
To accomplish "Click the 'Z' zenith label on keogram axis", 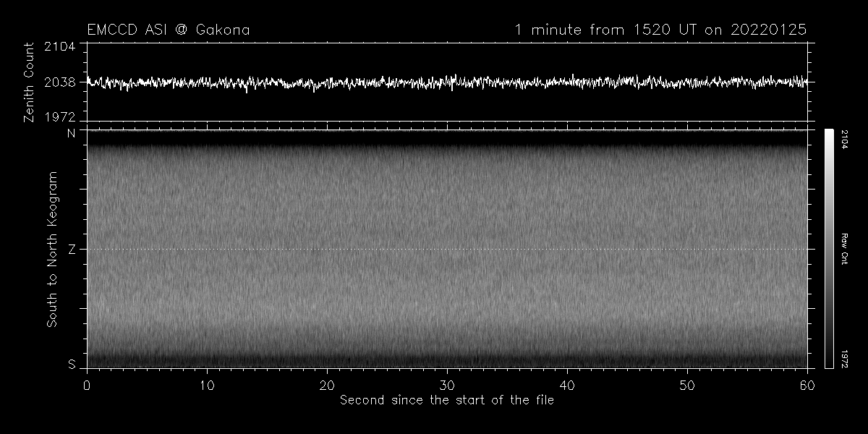I will coord(72,249).
